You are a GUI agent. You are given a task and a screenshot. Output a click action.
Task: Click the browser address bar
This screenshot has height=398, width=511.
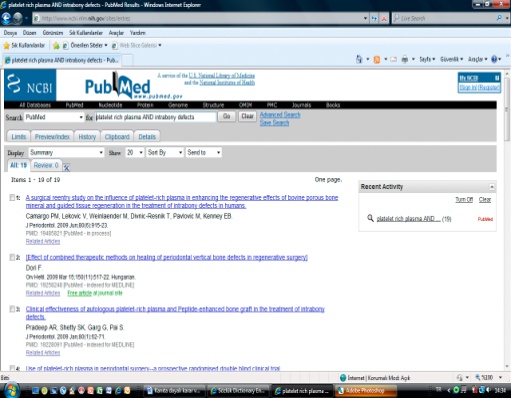point(200,18)
